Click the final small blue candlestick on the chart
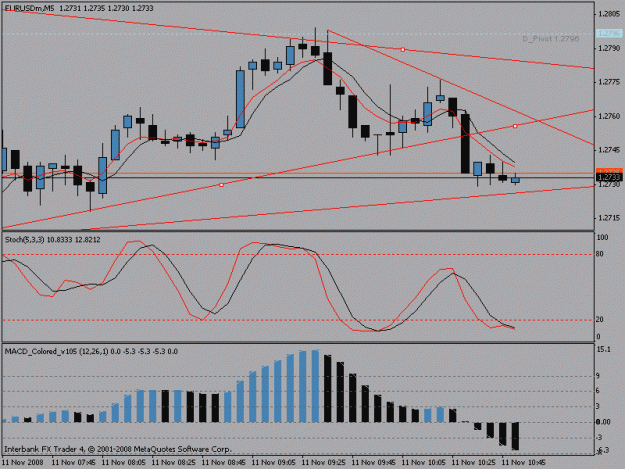Screen dimensions: 625x469 click(x=515, y=179)
